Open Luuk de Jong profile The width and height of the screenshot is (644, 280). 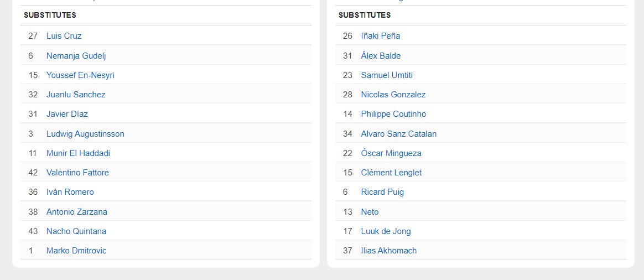pyautogui.click(x=386, y=231)
